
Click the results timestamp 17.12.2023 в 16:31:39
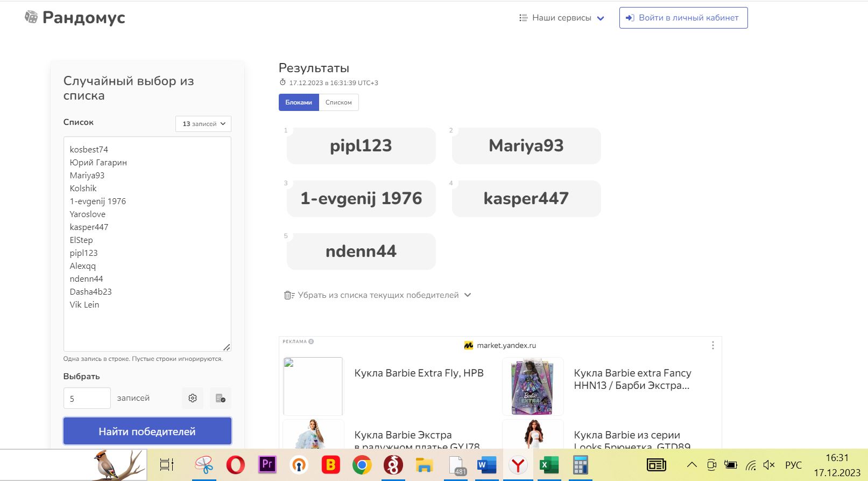point(334,83)
